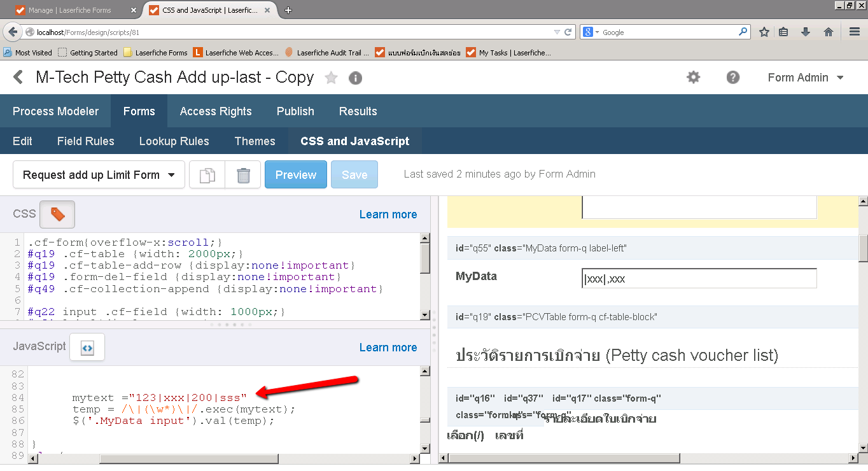Screen dimensions: 868x471
Task: Click the MyData input field
Action: tap(699, 279)
